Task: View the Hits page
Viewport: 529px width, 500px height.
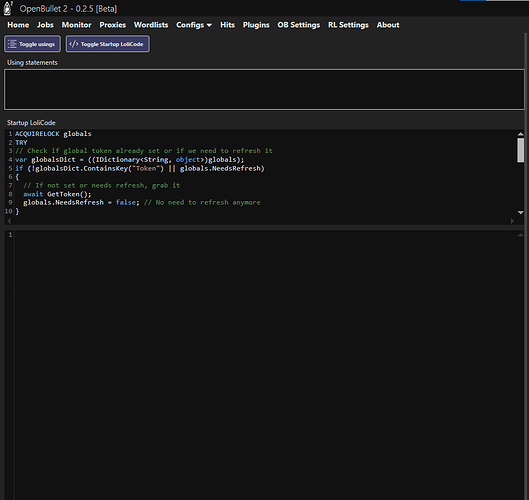Action: (227, 25)
